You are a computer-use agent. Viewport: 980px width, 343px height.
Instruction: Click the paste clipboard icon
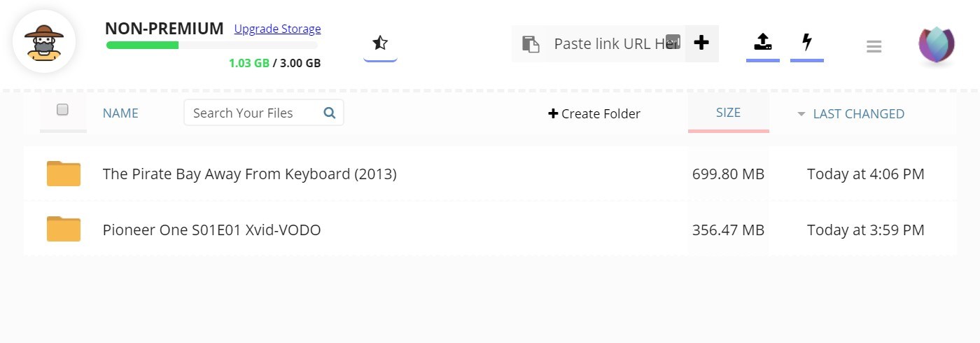coord(531,44)
